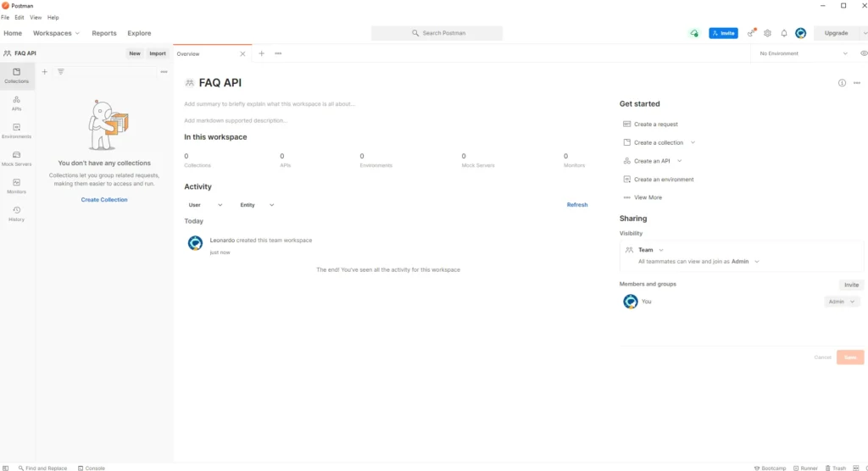Open the History sidebar panel
Image resolution: width=868 pixels, height=471 pixels.
pos(17,214)
